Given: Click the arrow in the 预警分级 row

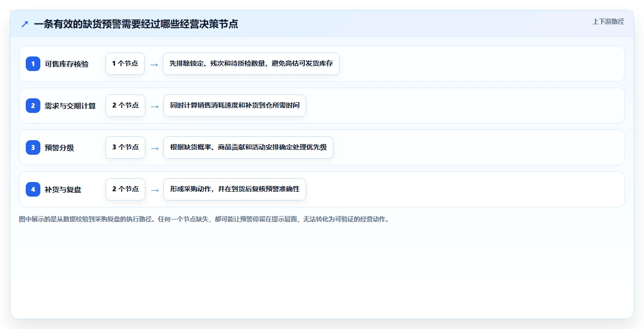Looking at the screenshot, I should click(x=155, y=148).
